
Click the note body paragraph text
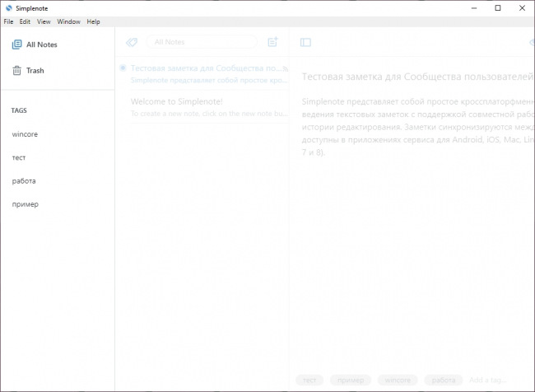point(418,127)
